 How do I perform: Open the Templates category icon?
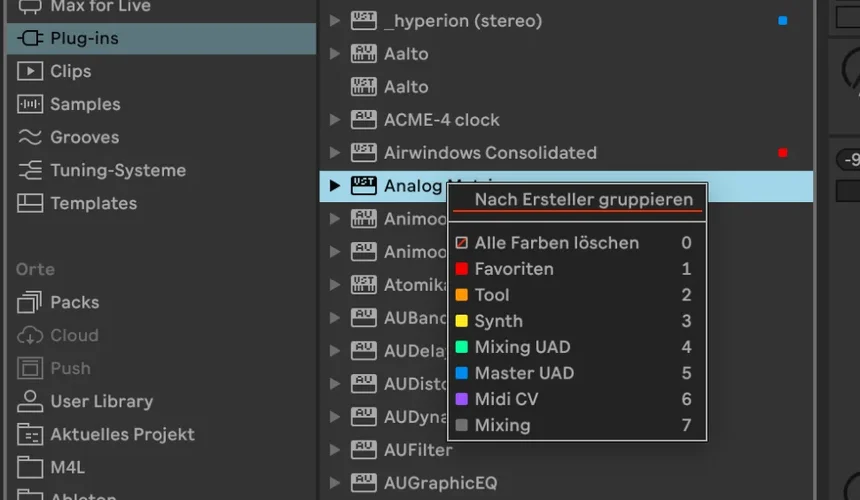(31, 203)
